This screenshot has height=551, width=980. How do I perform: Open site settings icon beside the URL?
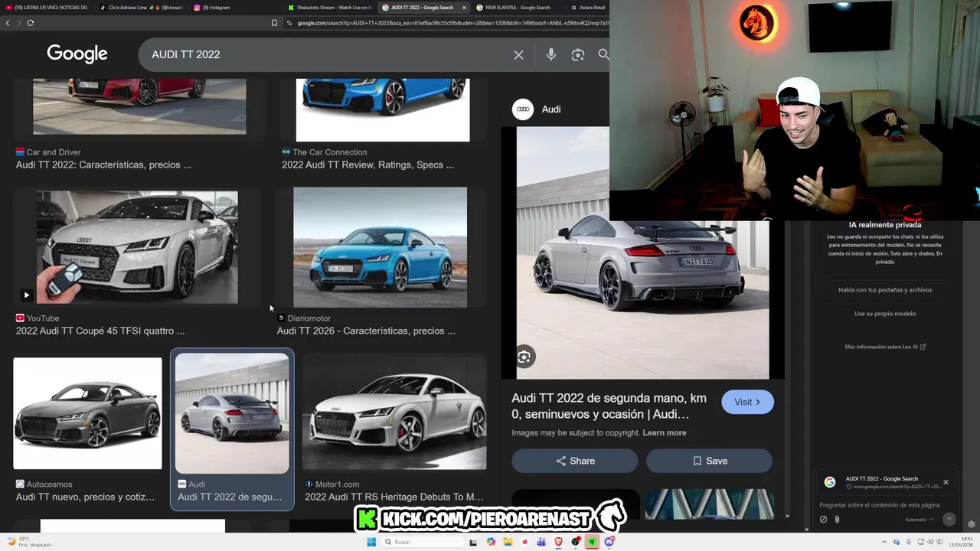289,23
